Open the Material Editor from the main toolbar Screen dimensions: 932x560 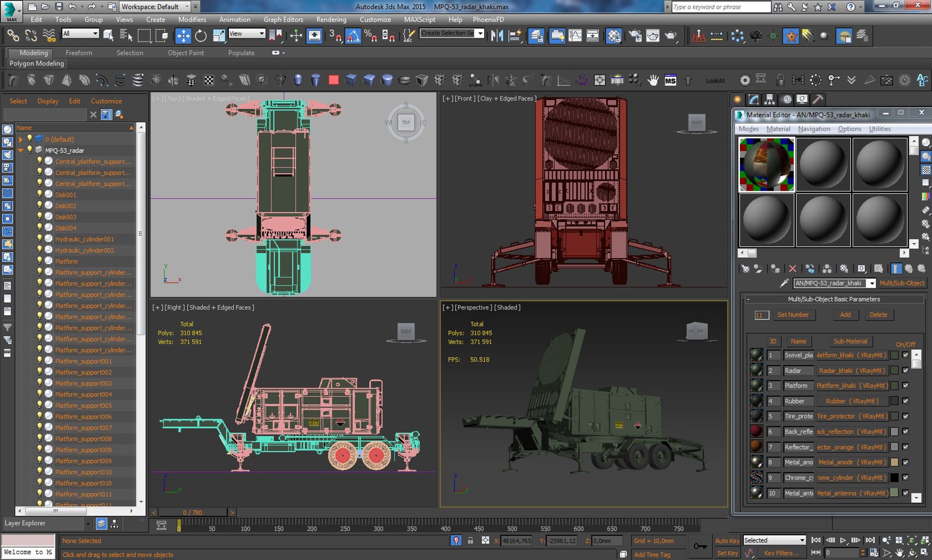[614, 36]
